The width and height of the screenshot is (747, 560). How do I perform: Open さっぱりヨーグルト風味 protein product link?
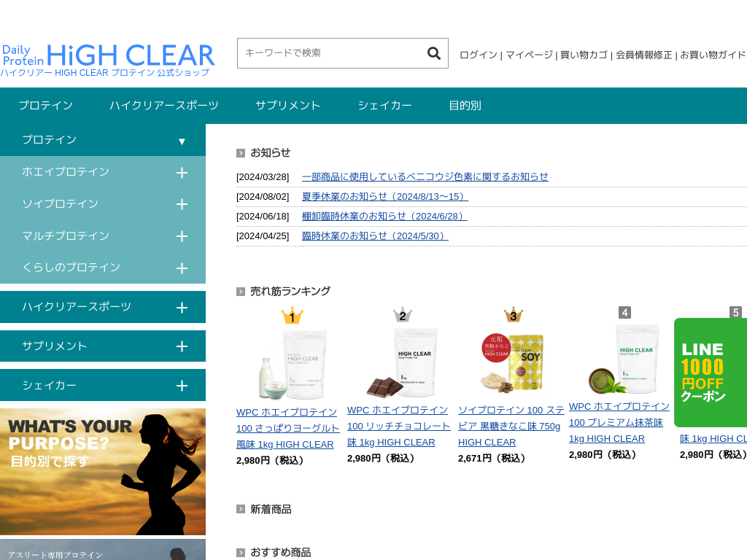click(287, 428)
